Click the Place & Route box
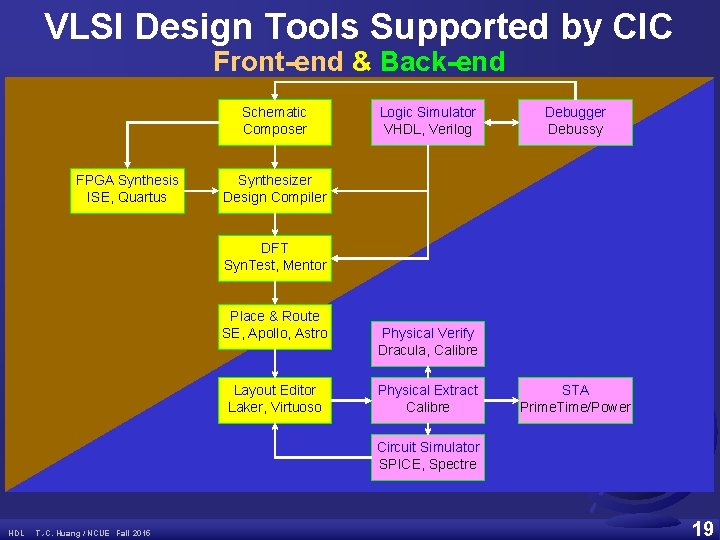 tap(275, 326)
